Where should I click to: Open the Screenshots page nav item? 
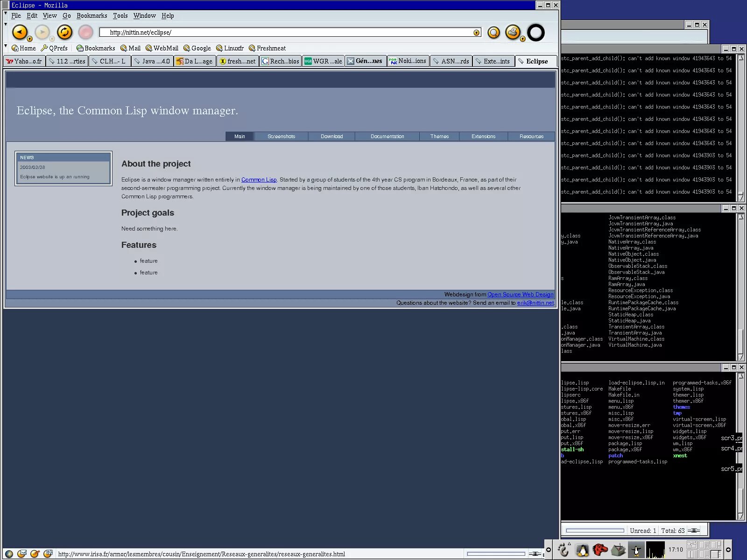point(281,136)
